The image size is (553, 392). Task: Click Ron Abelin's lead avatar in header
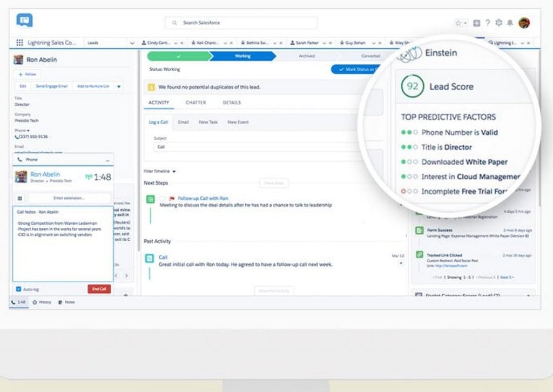(x=18, y=59)
